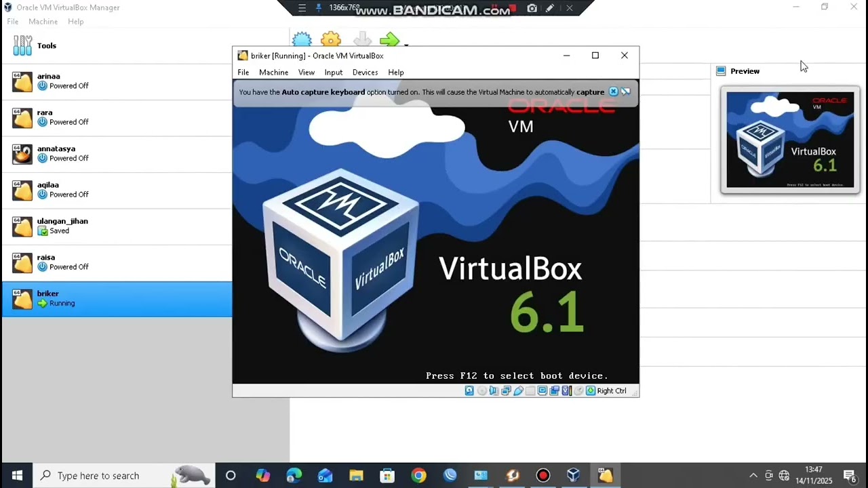
Task: Open Devices menu in briker VM window
Action: (x=365, y=73)
